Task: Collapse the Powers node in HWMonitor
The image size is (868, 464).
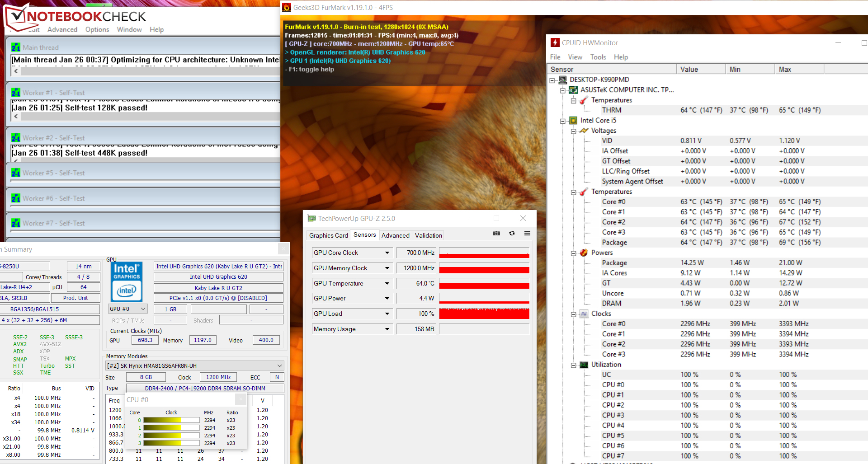Action: click(573, 253)
